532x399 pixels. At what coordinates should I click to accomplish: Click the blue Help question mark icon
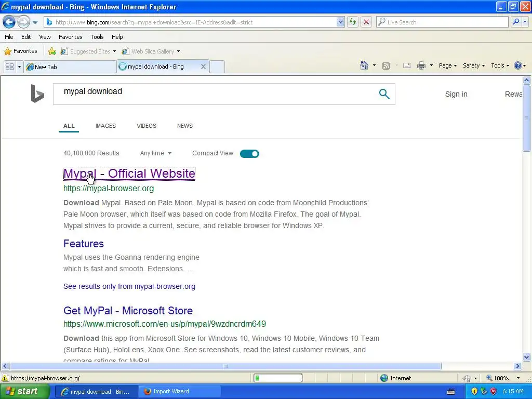(x=518, y=65)
